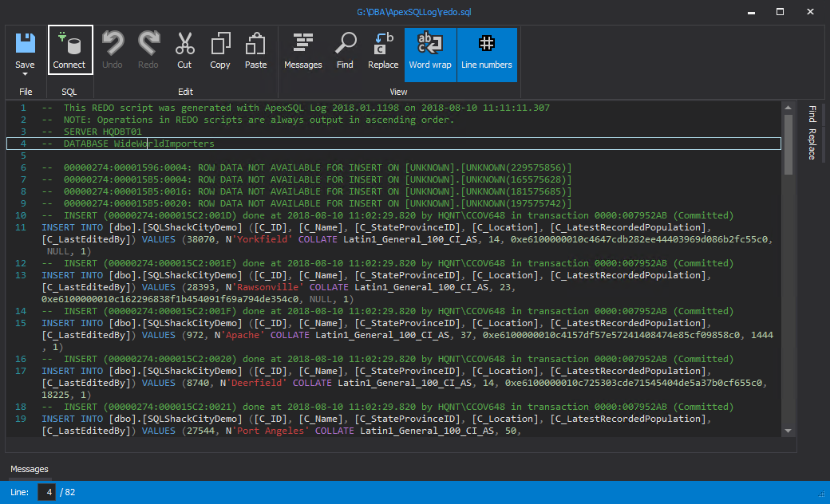Show the Messages panel from toolbar

click(303, 50)
